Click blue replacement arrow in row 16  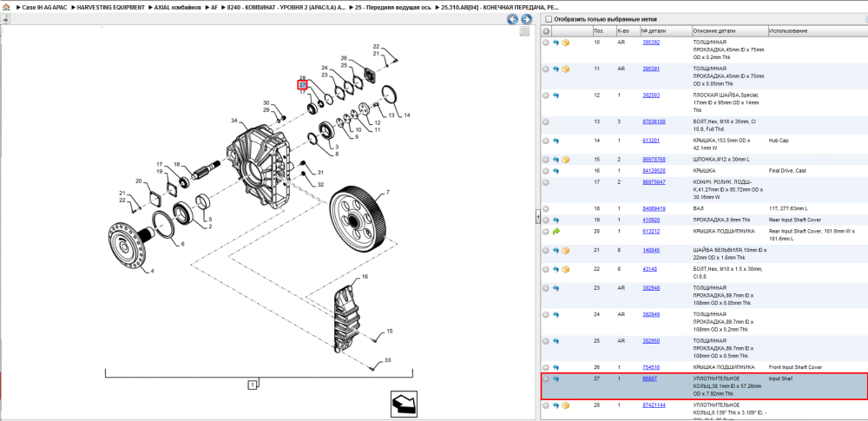(x=556, y=172)
